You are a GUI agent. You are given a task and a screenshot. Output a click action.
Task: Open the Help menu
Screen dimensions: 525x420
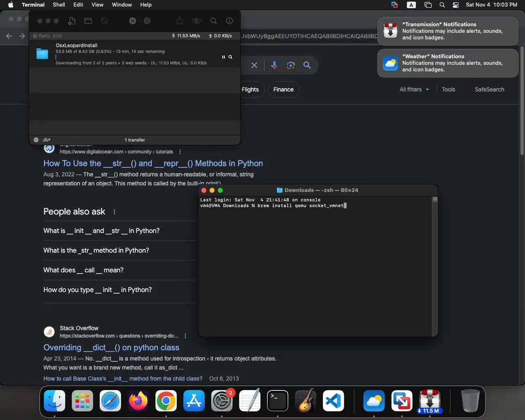(146, 5)
